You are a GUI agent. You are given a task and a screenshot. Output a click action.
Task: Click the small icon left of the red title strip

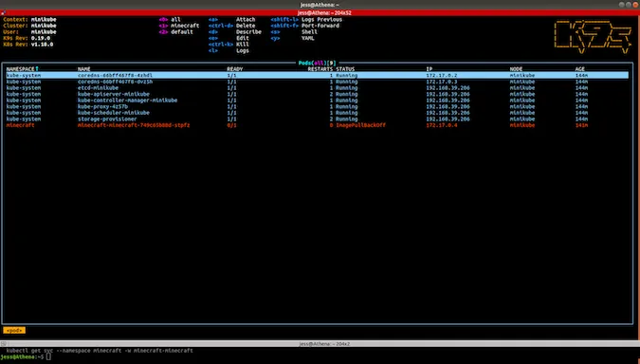[x=3, y=13]
